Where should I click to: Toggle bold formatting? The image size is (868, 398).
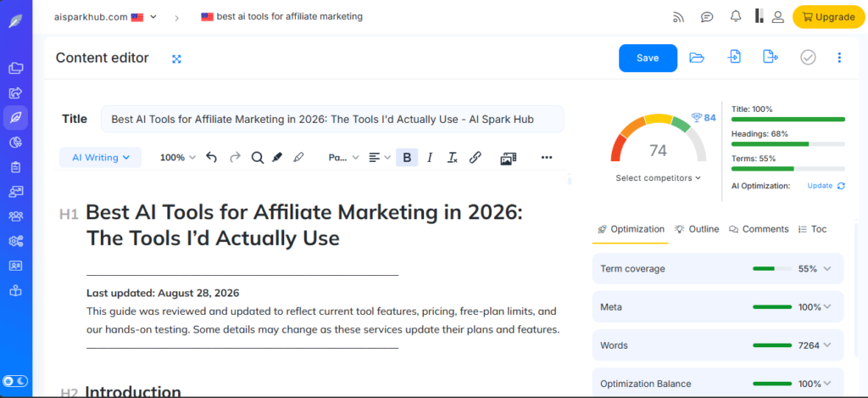tap(407, 158)
